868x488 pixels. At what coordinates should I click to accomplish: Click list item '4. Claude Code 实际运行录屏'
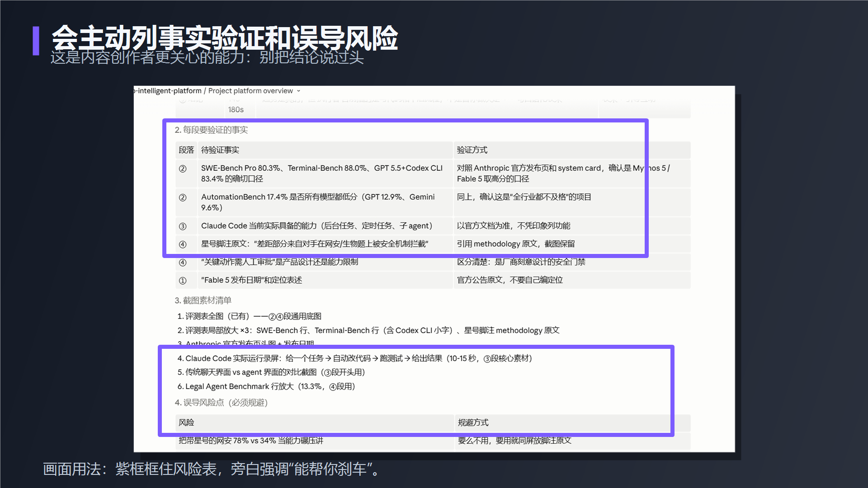pyautogui.click(x=354, y=358)
